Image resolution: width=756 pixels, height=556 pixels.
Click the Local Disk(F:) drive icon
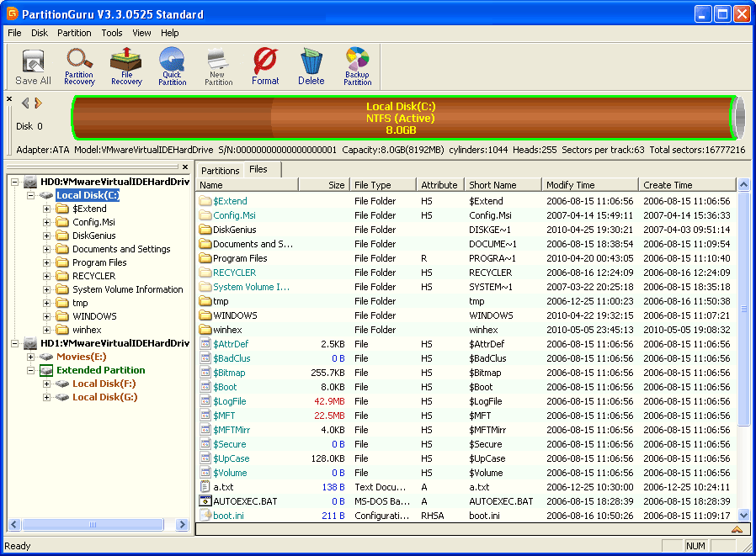[x=62, y=384]
